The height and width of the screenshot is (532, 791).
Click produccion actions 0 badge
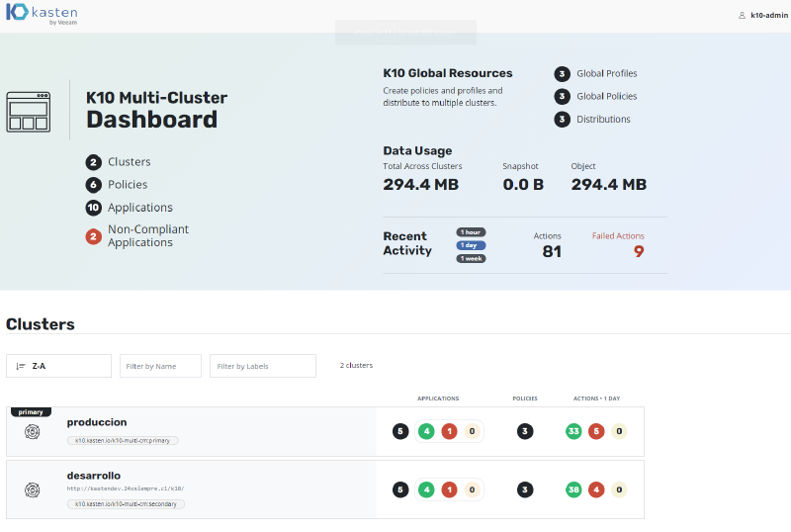(x=619, y=431)
